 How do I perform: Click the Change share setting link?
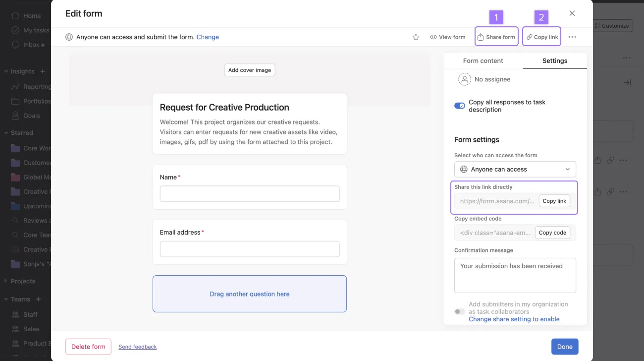click(514, 319)
